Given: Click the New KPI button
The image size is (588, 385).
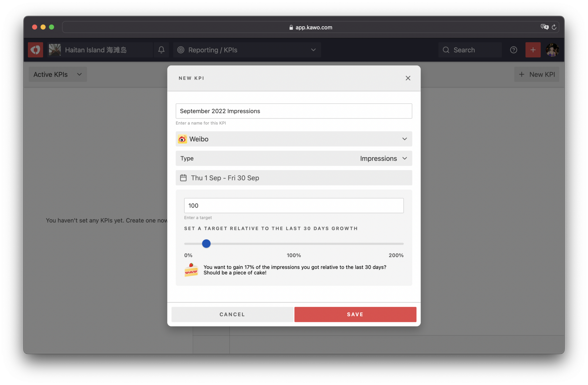Looking at the screenshot, I should pos(536,74).
